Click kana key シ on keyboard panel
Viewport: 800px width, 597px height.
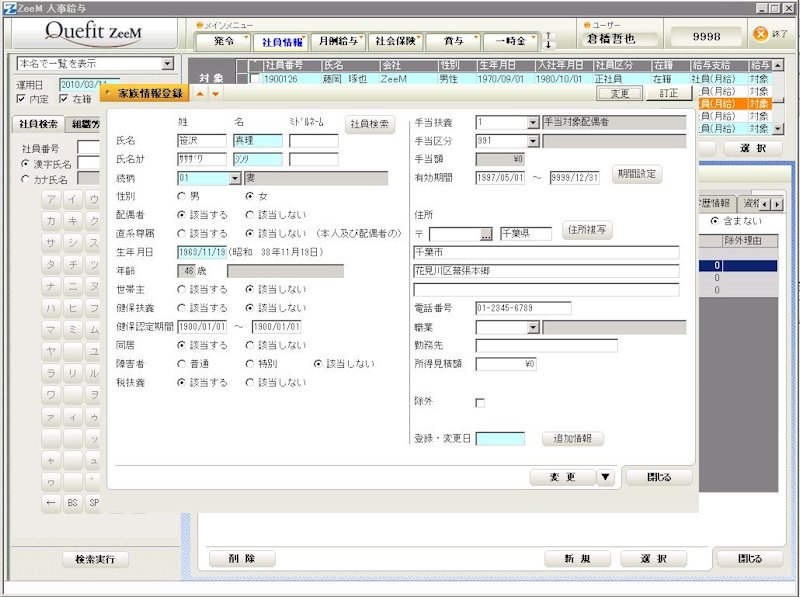tap(72, 243)
